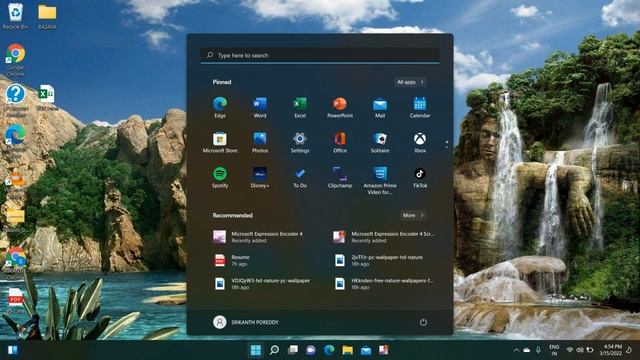The image size is (640, 360).
Task: Open Edge from pinned apps
Action: (220, 107)
